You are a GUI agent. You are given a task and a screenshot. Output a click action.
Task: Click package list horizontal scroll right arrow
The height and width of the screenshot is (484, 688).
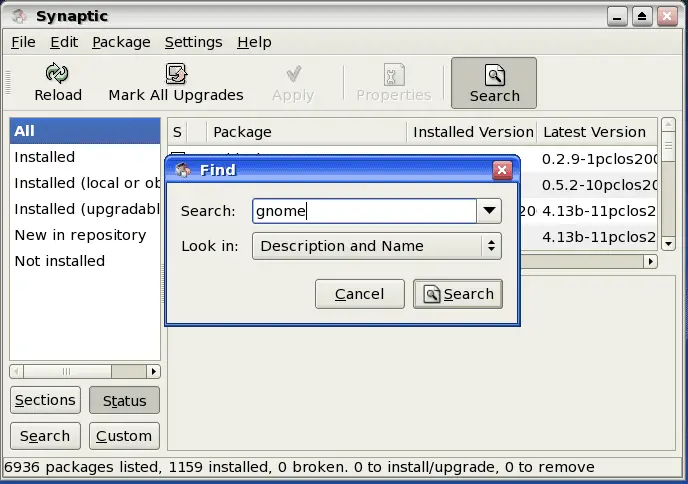650,262
